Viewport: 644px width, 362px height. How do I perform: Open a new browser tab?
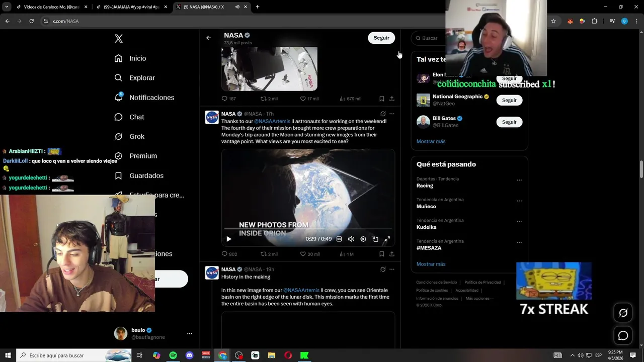pyautogui.click(x=258, y=7)
